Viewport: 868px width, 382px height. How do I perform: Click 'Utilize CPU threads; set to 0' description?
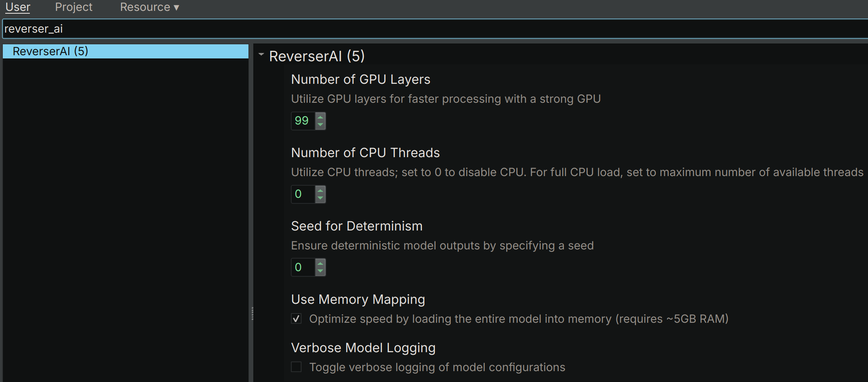(577, 172)
